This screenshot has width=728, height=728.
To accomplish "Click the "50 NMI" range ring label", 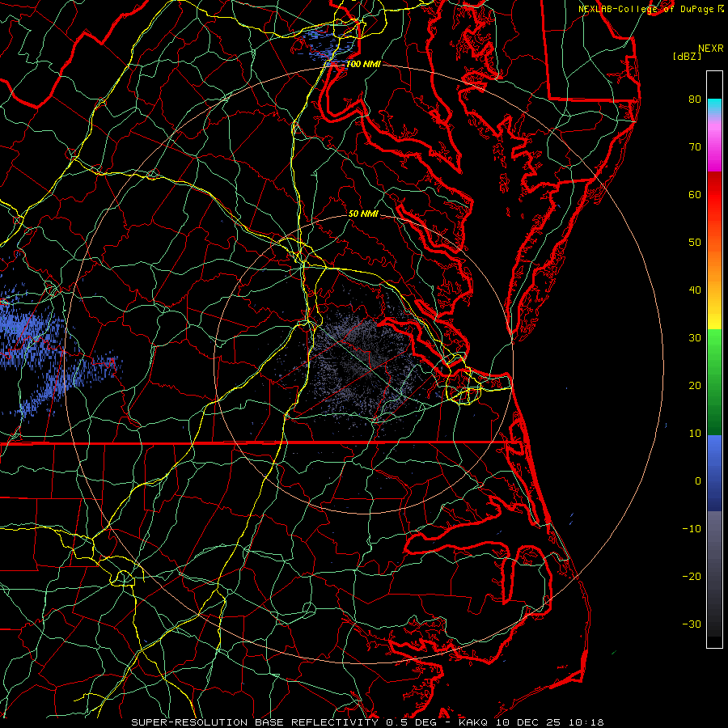I will tap(363, 214).
